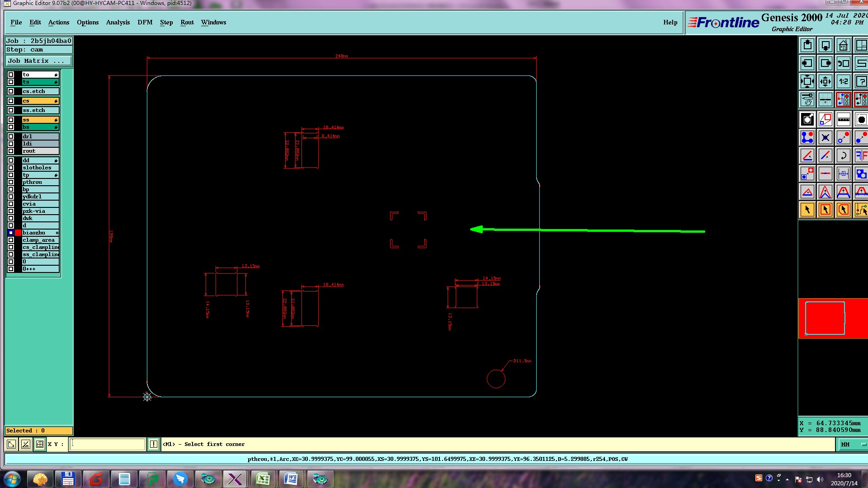Open the DFM menu
This screenshot has height=488, width=868.
click(145, 22)
